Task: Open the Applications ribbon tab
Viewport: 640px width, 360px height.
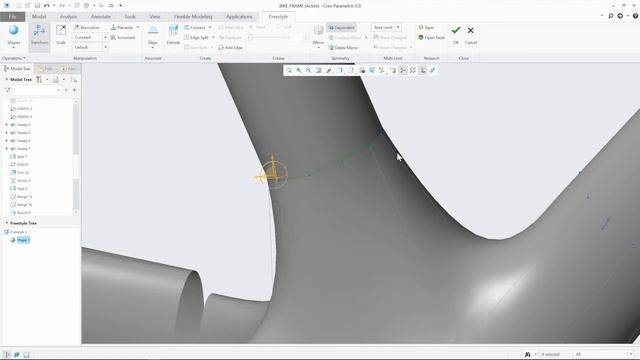Action: 239,16
